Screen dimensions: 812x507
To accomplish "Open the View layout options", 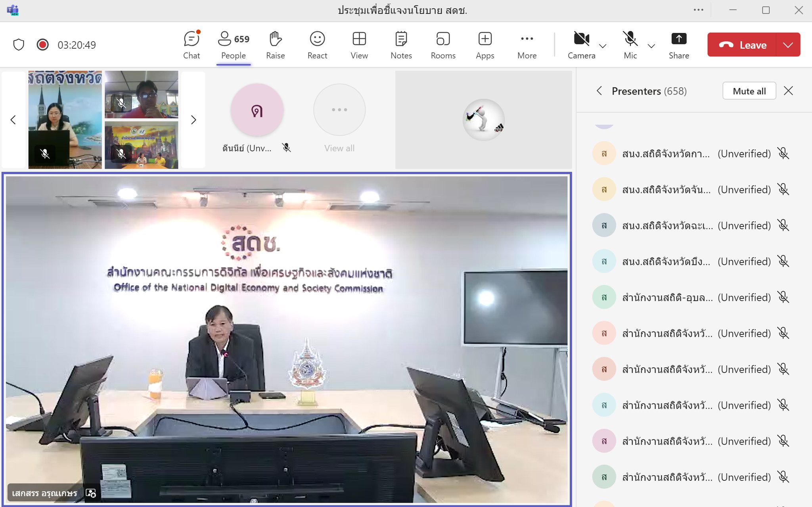I will 359,45.
